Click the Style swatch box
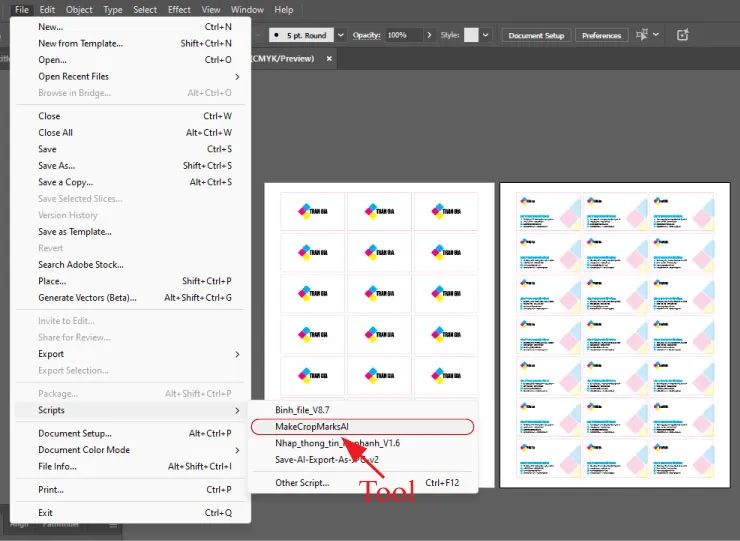 pos(472,35)
